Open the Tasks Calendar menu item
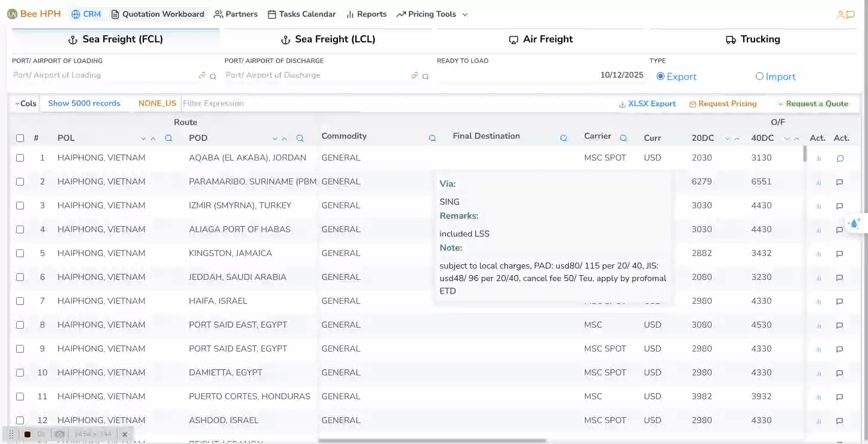Screen dimensions: 868x444 click(x=301, y=14)
